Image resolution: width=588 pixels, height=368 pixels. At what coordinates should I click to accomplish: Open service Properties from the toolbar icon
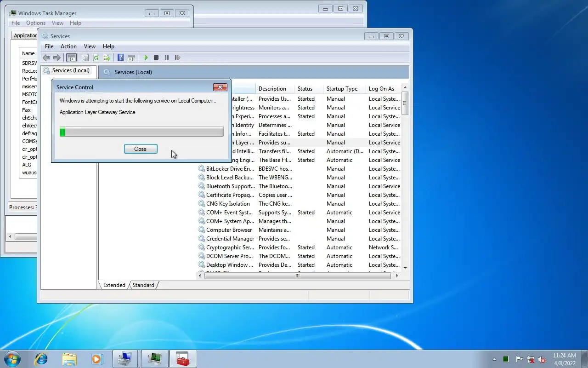[85, 57]
